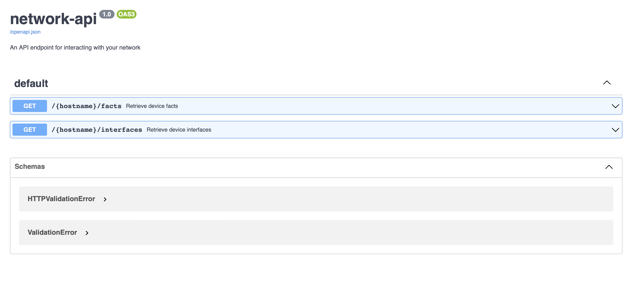644x292 pixels.
Task: Click the /{hostname}/interfaces path text
Action: [x=97, y=130]
